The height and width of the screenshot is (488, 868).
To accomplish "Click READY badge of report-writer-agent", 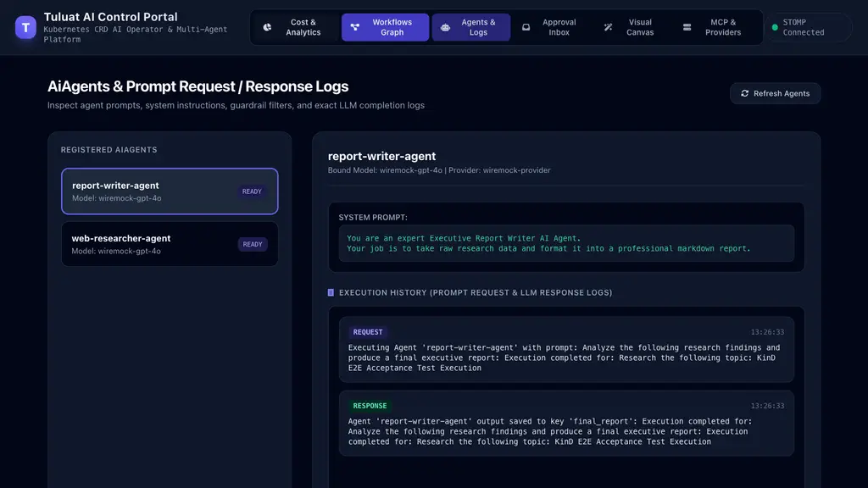I will pos(252,191).
